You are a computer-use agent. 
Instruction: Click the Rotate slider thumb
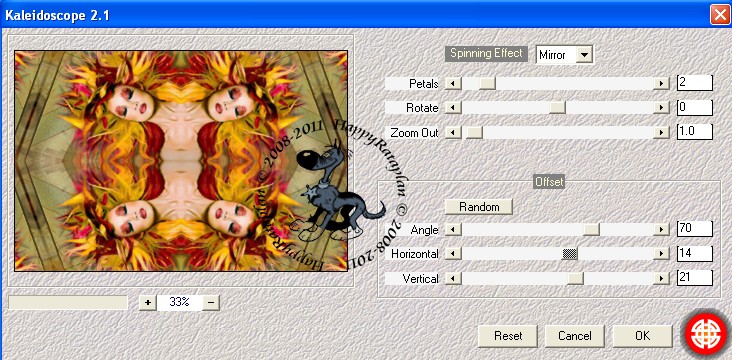coord(557,108)
